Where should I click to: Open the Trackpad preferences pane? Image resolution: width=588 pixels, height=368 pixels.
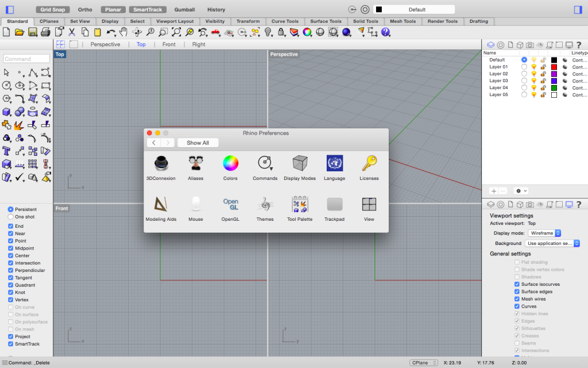coord(334,208)
